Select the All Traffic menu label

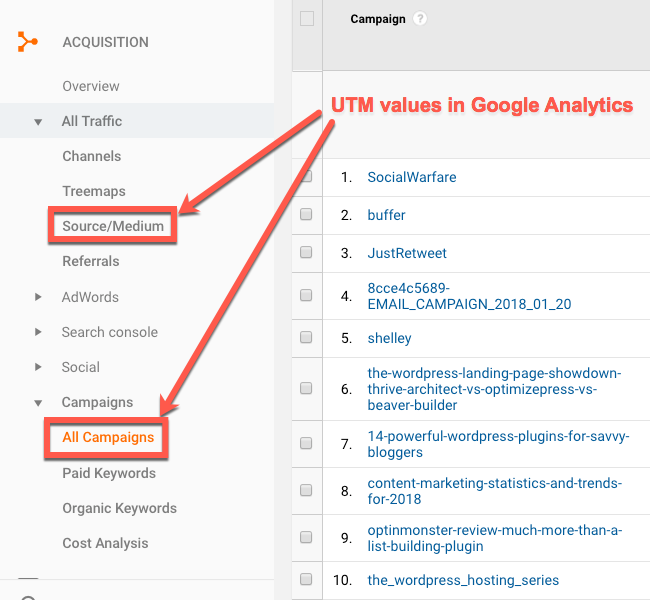coord(92,121)
